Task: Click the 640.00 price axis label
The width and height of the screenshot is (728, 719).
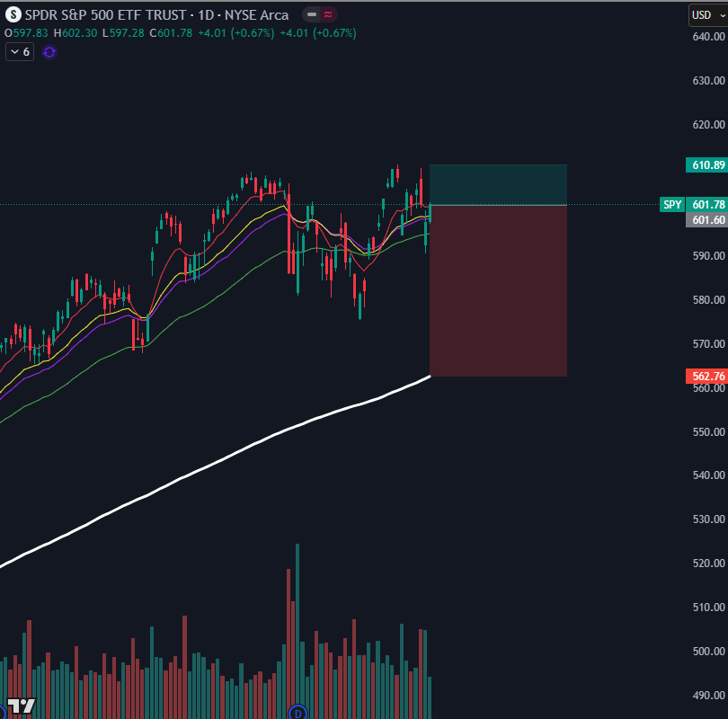Action: point(708,37)
